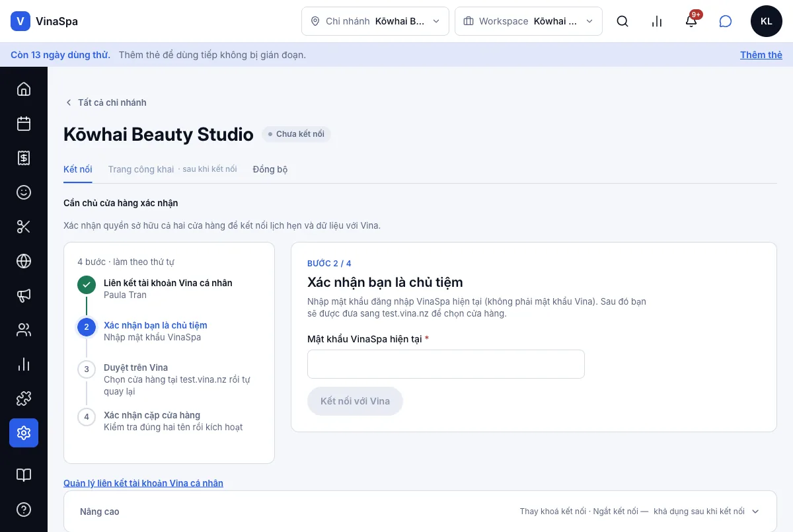
Task: Open the globe icon in sidebar
Action: tap(24, 261)
